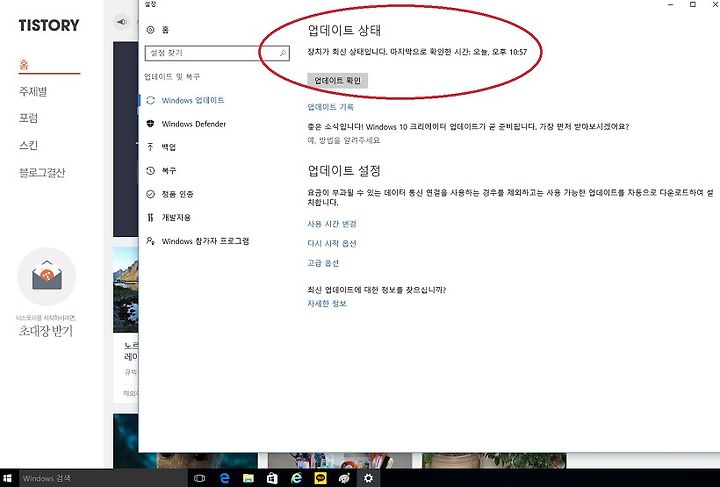Screen dimensions: 720x487
Task: Minimize the Settings window
Action: tap(671, 5)
